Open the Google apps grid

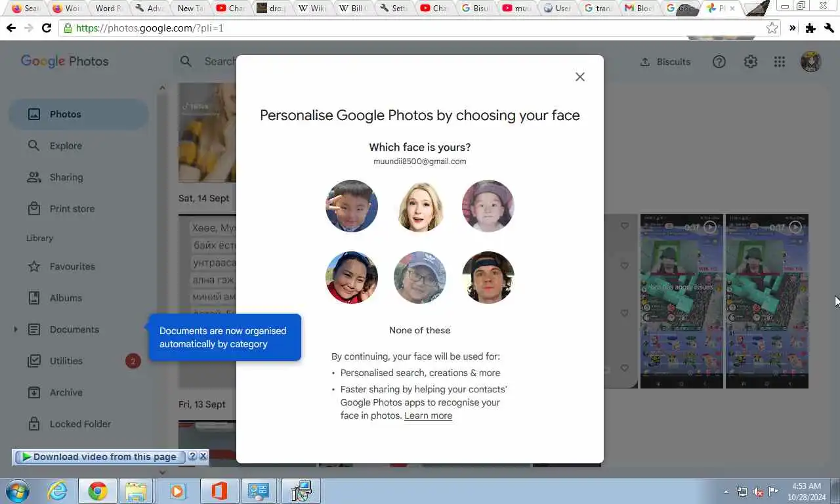(x=780, y=62)
